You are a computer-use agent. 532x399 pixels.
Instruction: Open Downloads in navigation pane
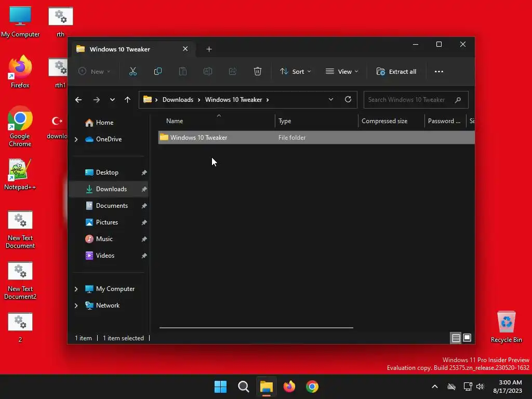tap(108, 189)
